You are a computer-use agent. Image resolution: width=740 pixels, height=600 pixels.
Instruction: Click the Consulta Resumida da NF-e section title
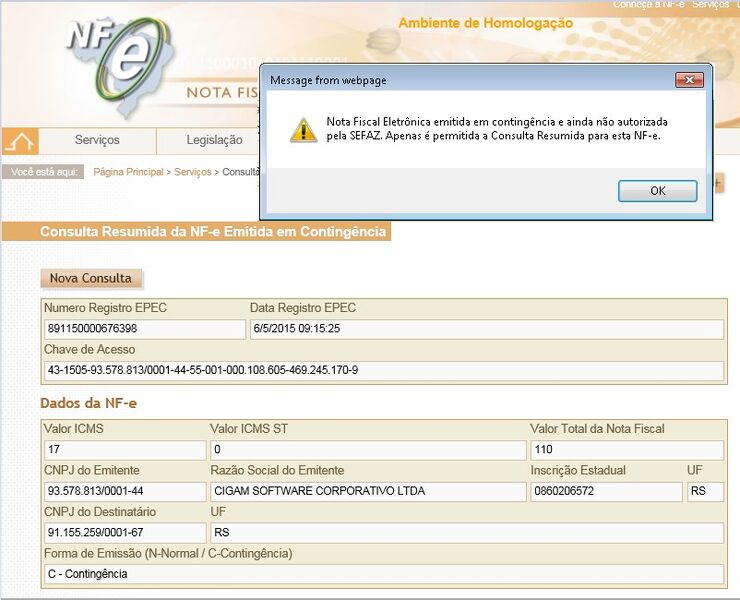(x=213, y=232)
